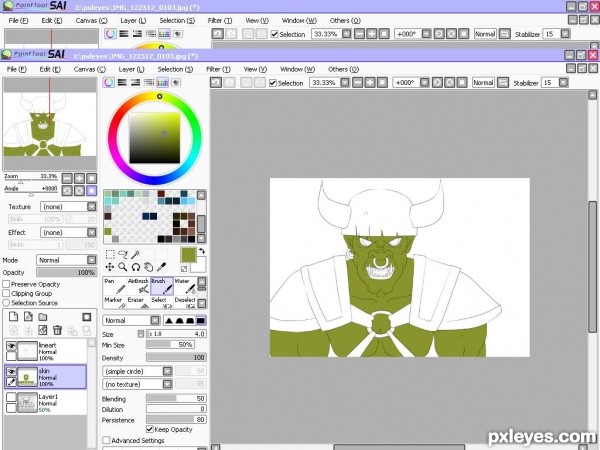Pick the hand pan tool
Viewport: 600px width, 450px height.
(x=148, y=267)
